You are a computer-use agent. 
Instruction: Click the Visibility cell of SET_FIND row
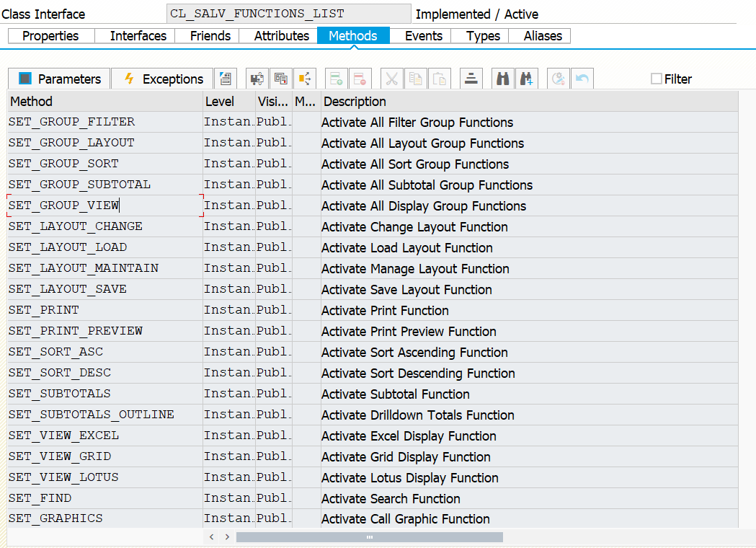(273, 498)
